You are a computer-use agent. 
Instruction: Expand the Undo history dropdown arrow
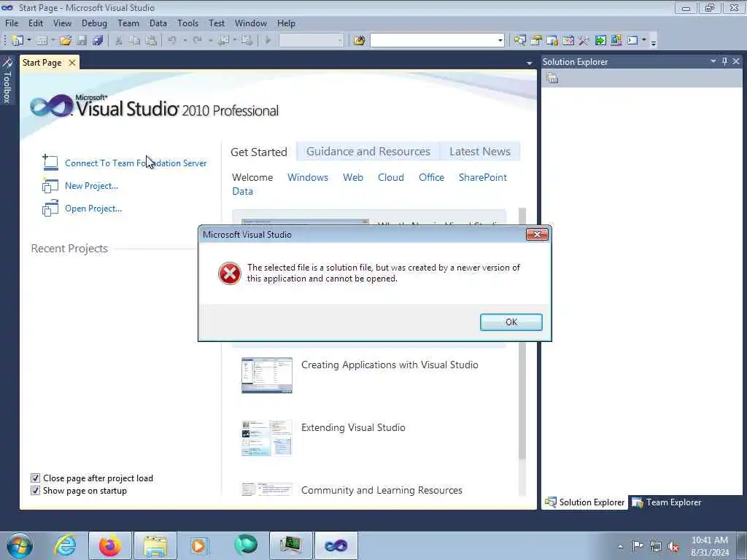click(x=185, y=41)
